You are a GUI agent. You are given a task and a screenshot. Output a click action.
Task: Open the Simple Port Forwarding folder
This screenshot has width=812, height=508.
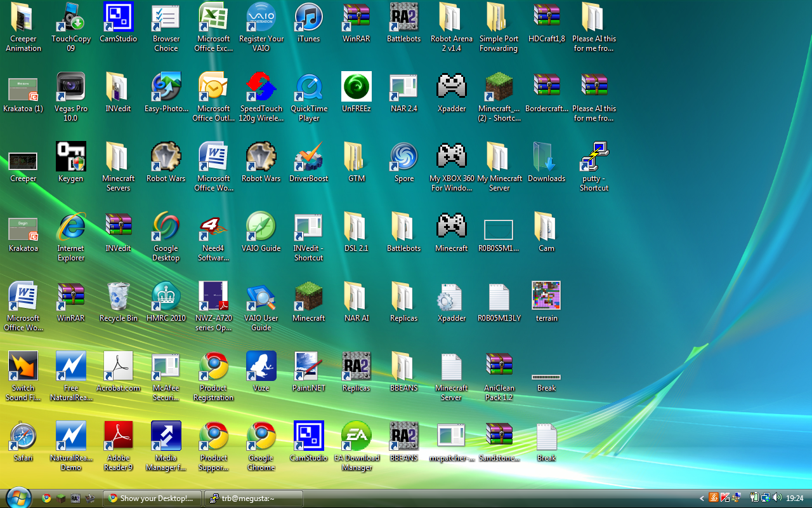tap(499, 17)
